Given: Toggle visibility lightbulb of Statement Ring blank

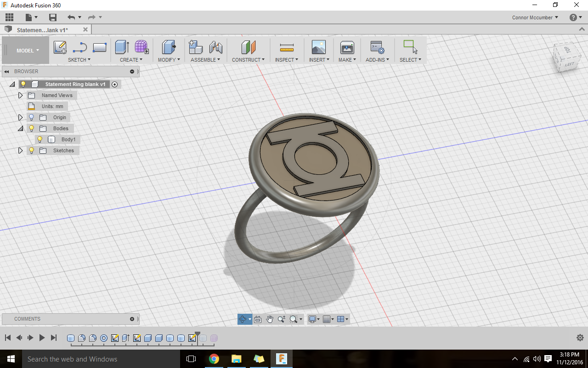Looking at the screenshot, I should pos(23,84).
